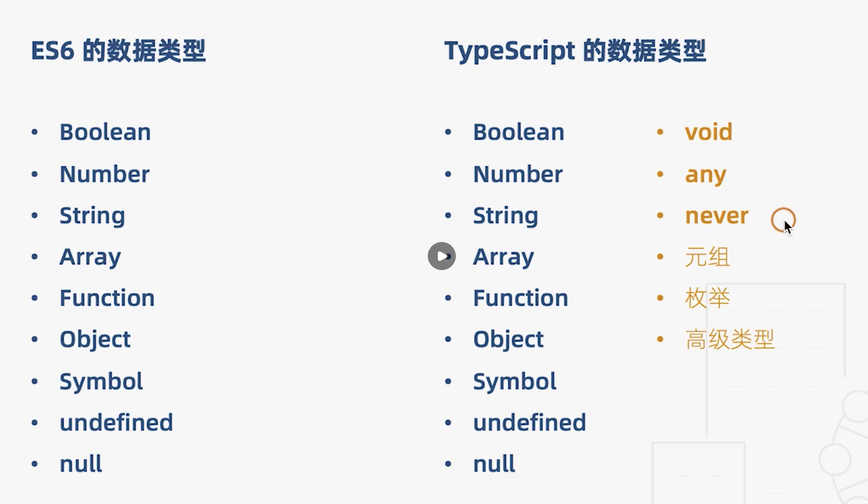The image size is (868, 504).
Task: Select 'Function' in the ES6 list
Action: [107, 298]
